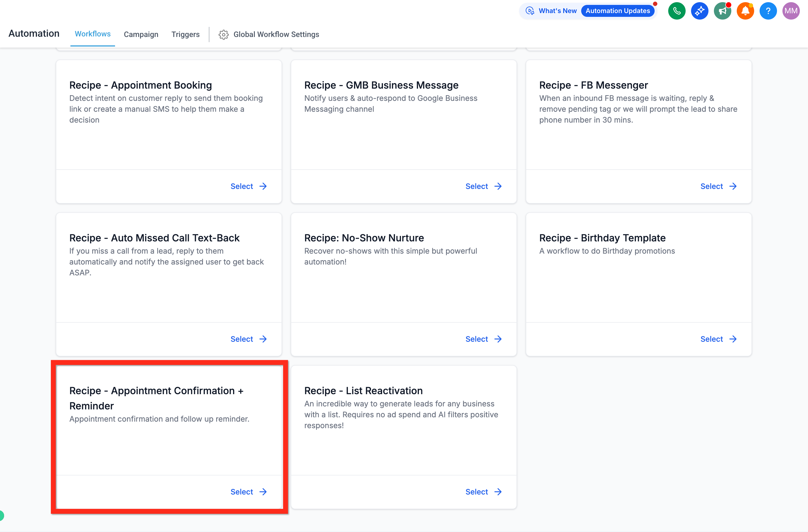Select the Appointment Booking recipe
Image resolution: width=808 pixels, height=532 pixels.
249,186
